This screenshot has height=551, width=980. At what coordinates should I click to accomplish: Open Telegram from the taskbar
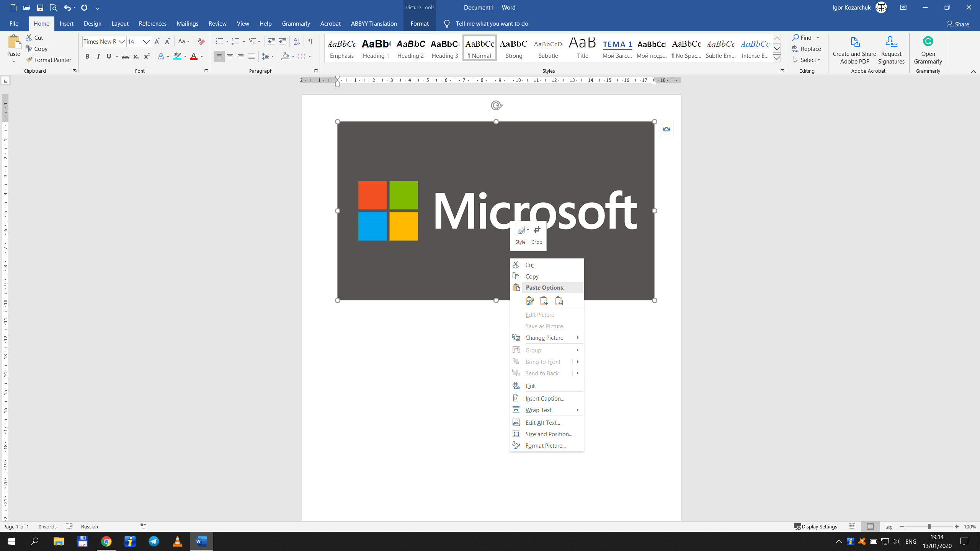tap(154, 541)
